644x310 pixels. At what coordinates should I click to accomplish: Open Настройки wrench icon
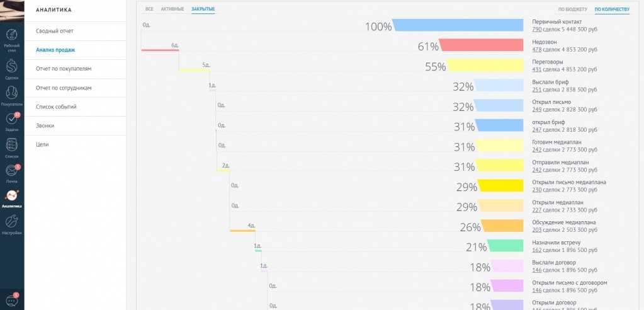click(11, 222)
